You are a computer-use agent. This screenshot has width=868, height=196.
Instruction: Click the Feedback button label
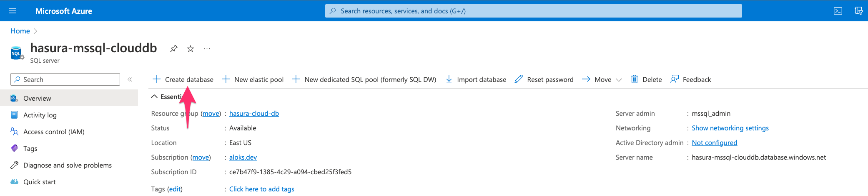[x=697, y=79]
